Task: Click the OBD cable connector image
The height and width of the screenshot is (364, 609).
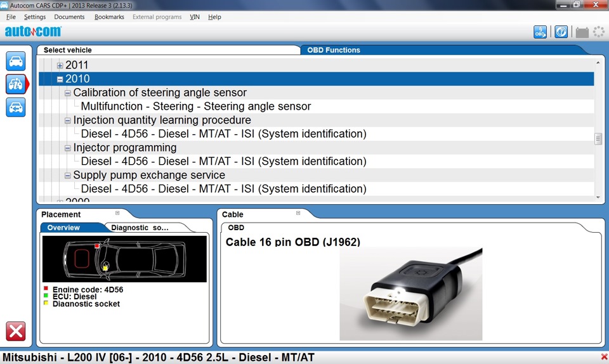Action: pyautogui.click(x=411, y=294)
